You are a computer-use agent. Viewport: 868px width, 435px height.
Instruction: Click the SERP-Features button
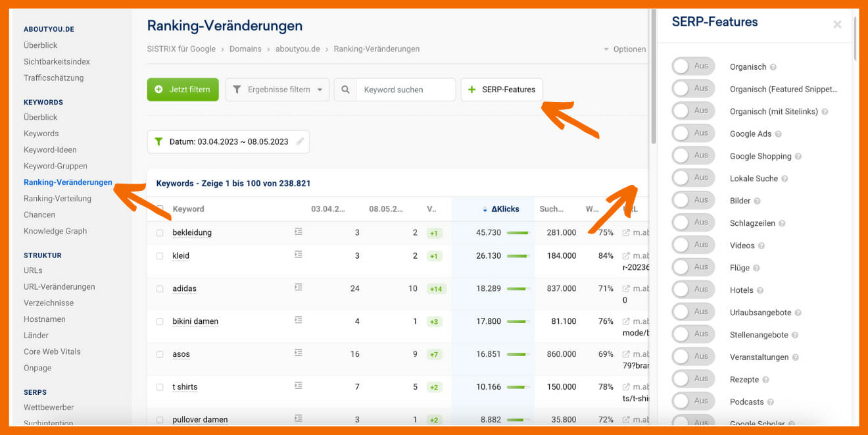tap(502, 90)
